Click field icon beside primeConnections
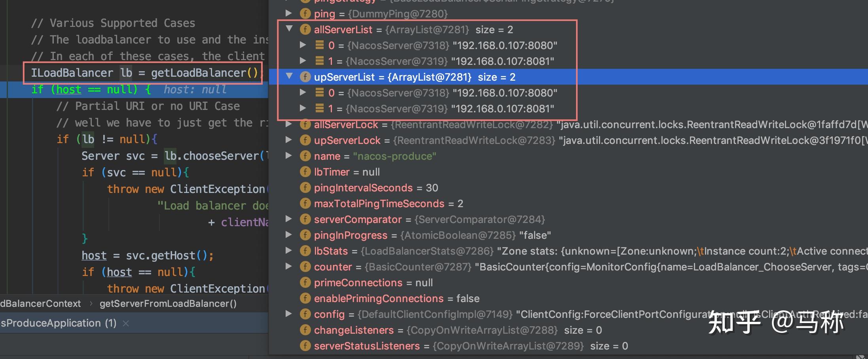 (x=305, y=282)
